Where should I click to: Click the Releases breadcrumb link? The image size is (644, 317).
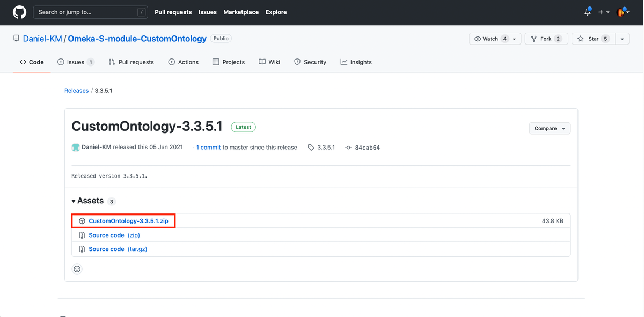click(x=76, y=91)
